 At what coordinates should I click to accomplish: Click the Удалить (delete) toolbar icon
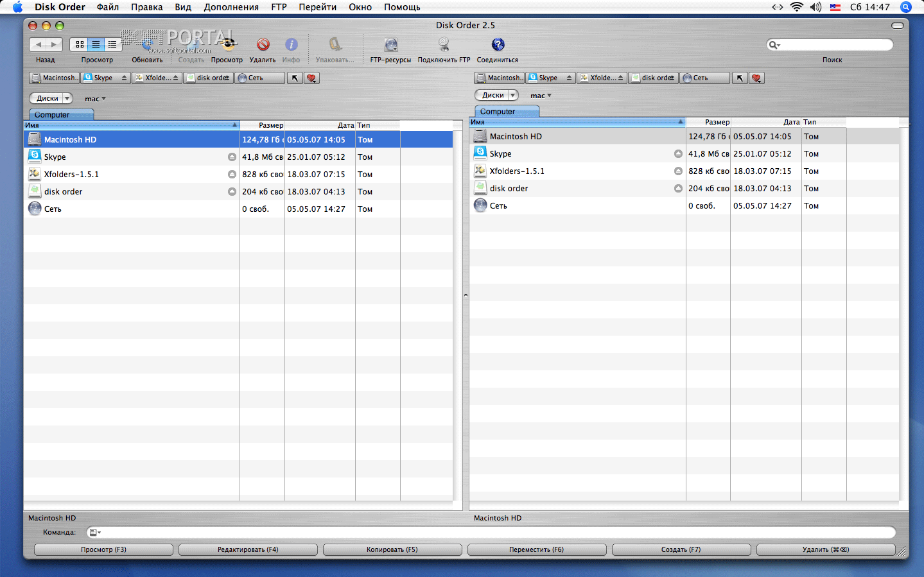[263, 44]
